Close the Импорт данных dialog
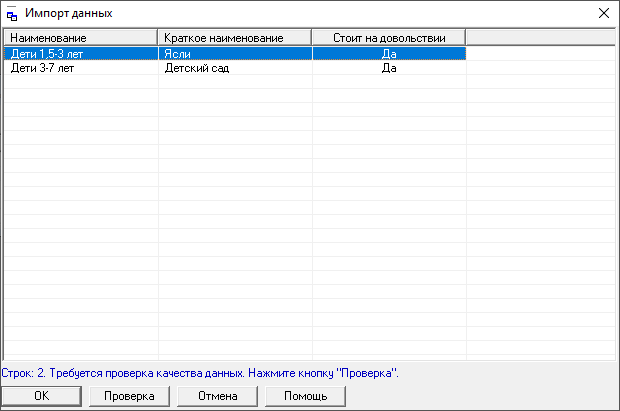620x411 pixels. tap(603, 13)
